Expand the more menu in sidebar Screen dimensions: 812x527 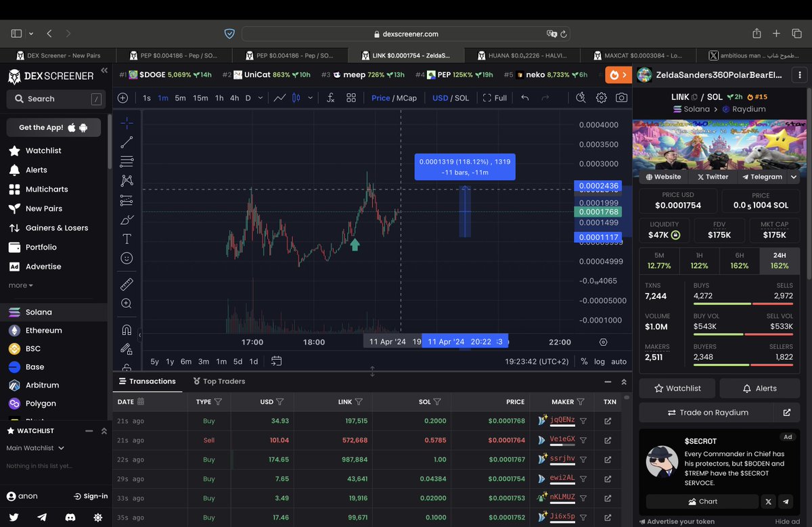pos(20,285)
